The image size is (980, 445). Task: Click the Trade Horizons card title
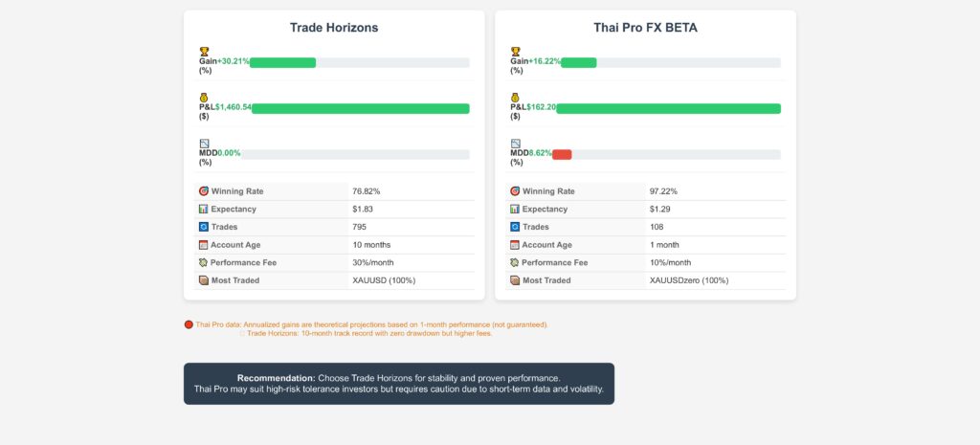click(x=334, y=28)
